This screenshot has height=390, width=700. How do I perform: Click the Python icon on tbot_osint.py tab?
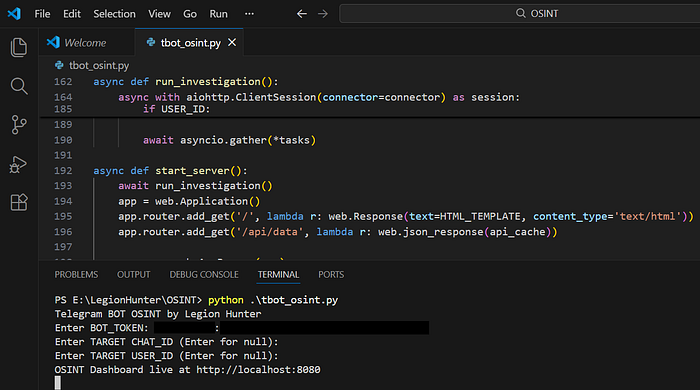tap(151, 42)
